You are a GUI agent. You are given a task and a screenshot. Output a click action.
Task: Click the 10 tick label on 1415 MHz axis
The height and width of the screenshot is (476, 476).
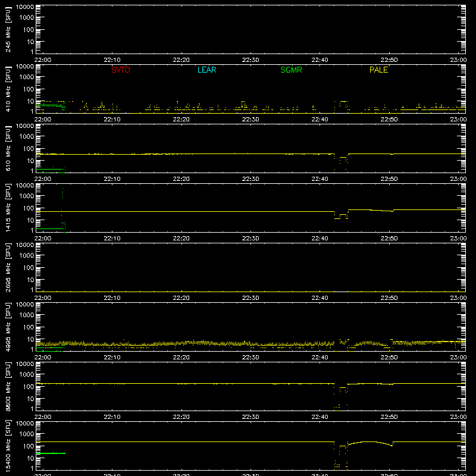pyautogui.click(x=30, y=220)
